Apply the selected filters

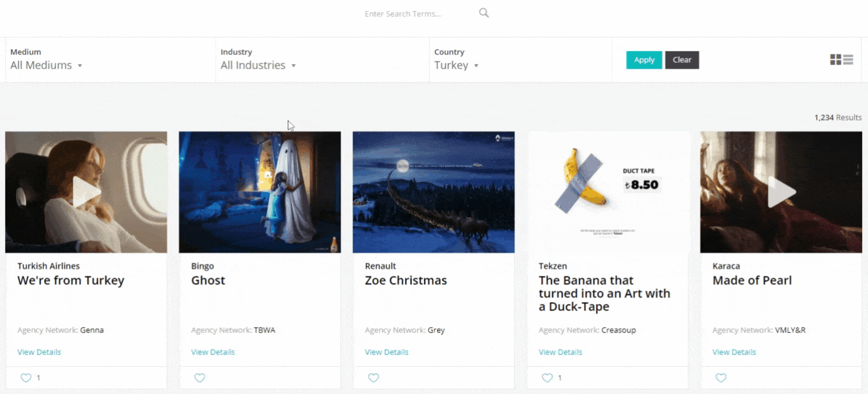coord(644,60)
